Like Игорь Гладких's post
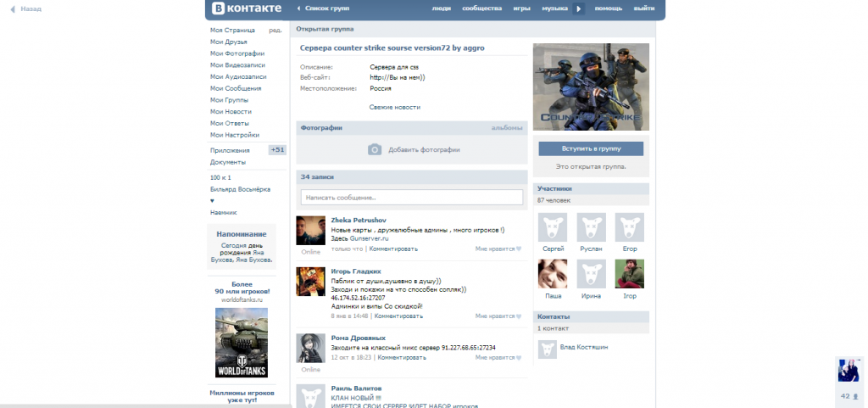 [x=498, y=316]
